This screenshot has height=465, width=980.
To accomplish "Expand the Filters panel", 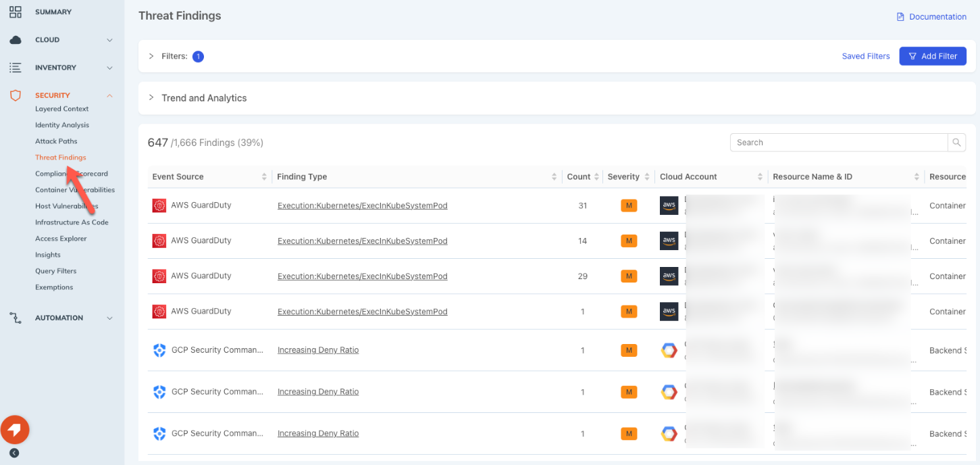I will [151, 56].
